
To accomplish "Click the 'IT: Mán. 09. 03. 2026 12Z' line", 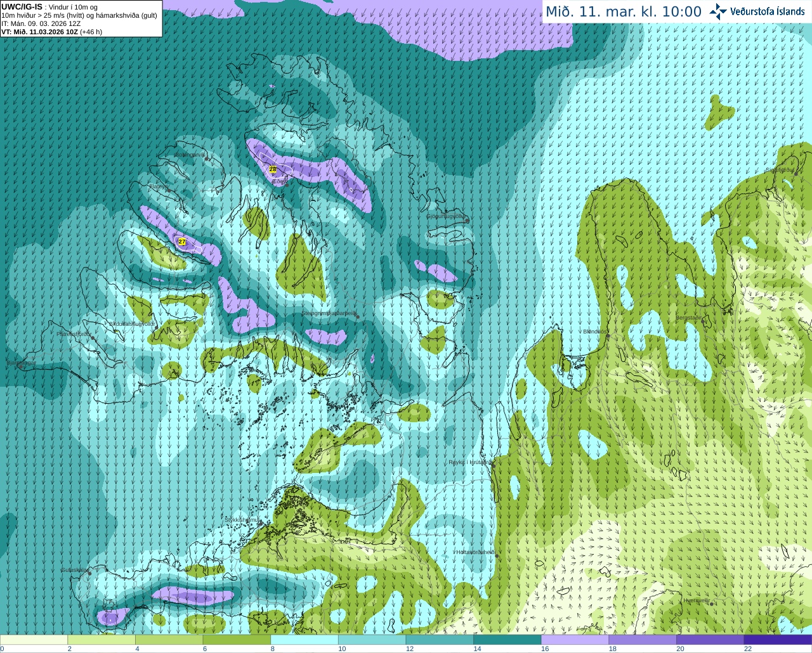I will 41,23.
